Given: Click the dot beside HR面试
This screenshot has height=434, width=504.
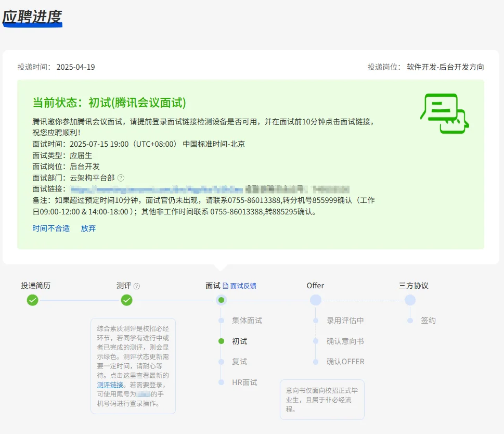Looking at the screenshot, I should (221, 382).
